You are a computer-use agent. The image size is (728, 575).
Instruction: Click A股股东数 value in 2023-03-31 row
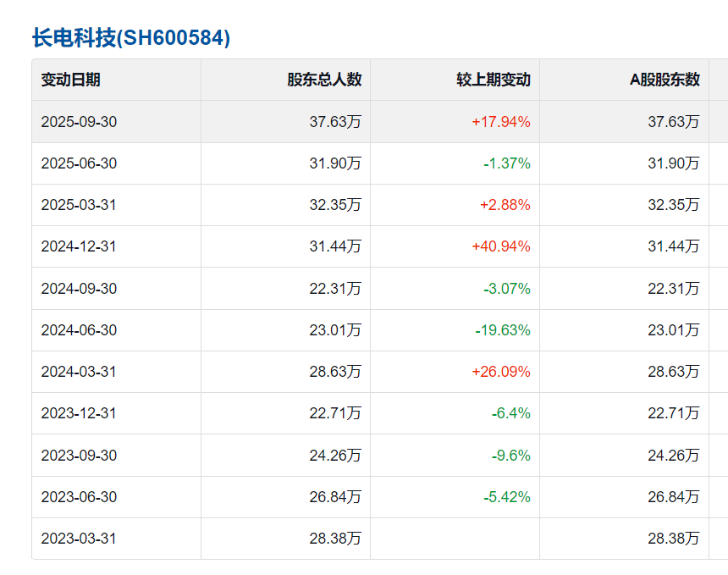pyautogui.click(x=674, y=539)
